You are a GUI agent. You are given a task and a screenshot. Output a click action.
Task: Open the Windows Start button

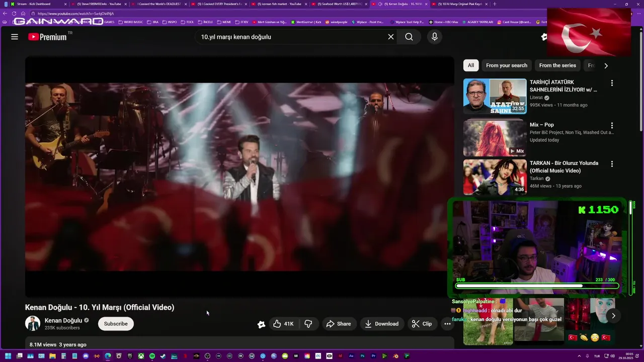pyautogui.click(x=8, y=356)
